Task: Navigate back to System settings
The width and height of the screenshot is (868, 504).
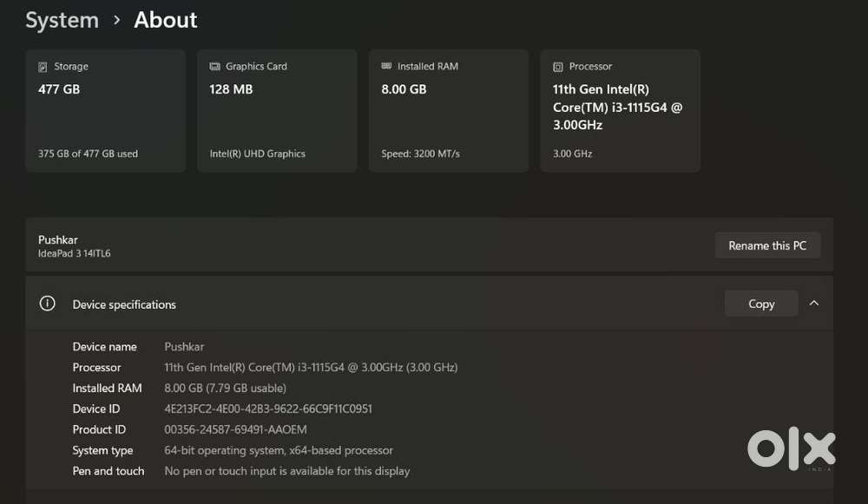Action: pos(62,19)
